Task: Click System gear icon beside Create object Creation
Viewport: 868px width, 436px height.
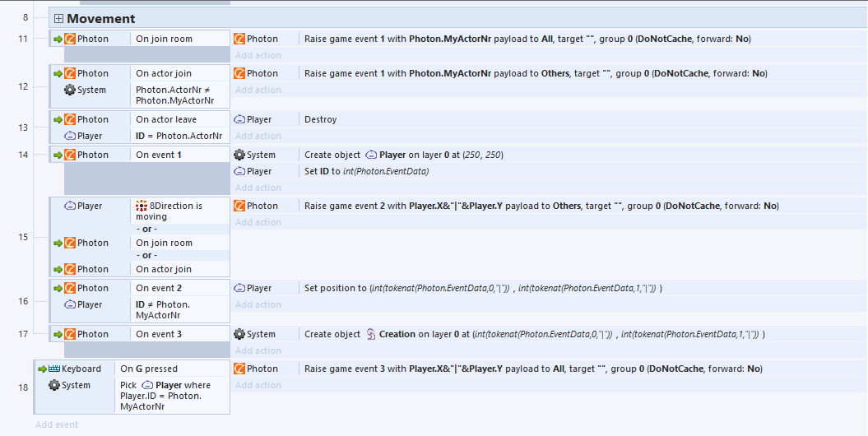Action: [x=239, y=334]
